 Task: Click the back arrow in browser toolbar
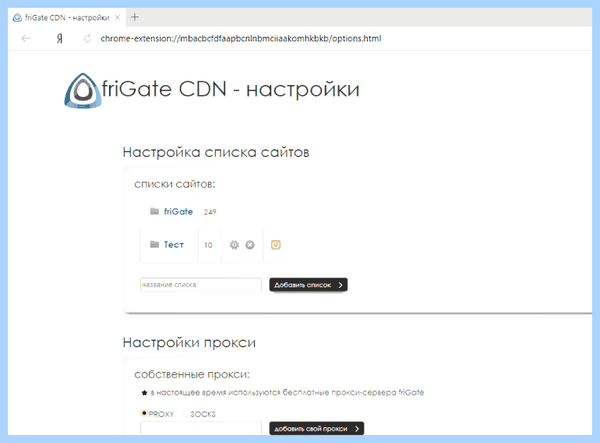pyautogui.click(x=26, y=38)
